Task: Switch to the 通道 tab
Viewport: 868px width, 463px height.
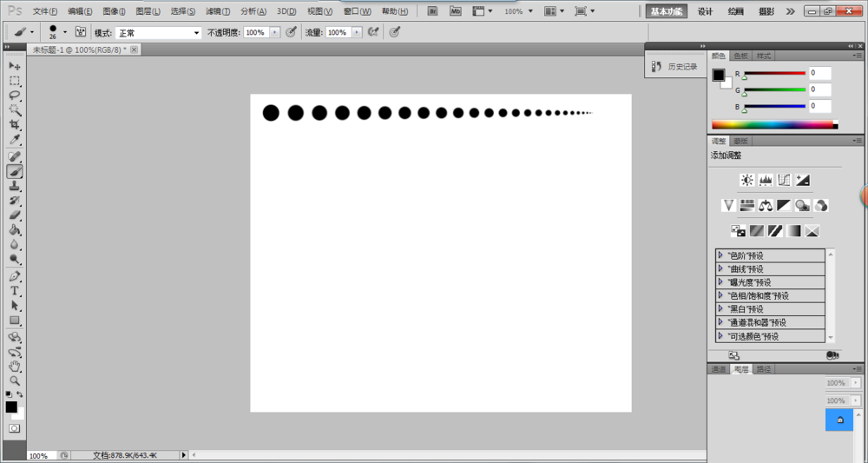Action: pos(719,369)
